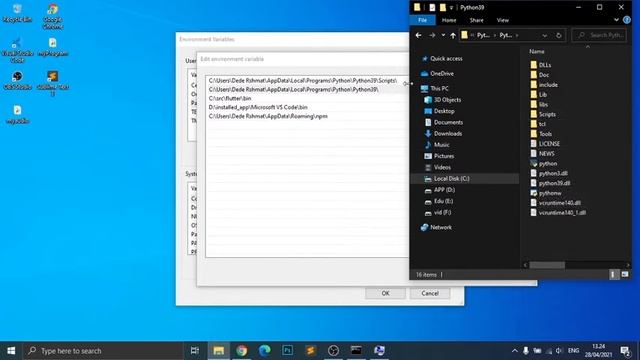Open the View ribbon tab
This screenshot has width=640, height=360.
(x=502, y=20)
